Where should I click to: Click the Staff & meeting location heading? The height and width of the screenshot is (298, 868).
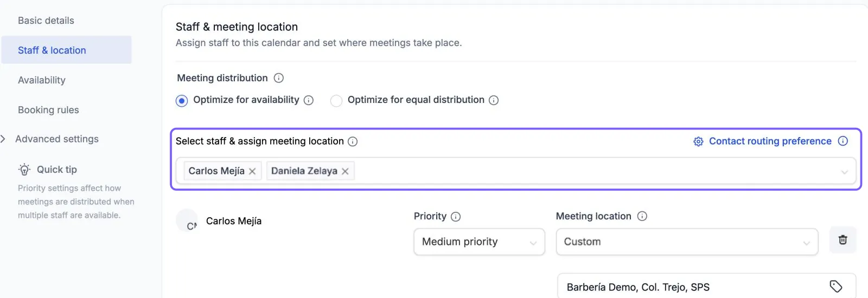coord(237,27)
